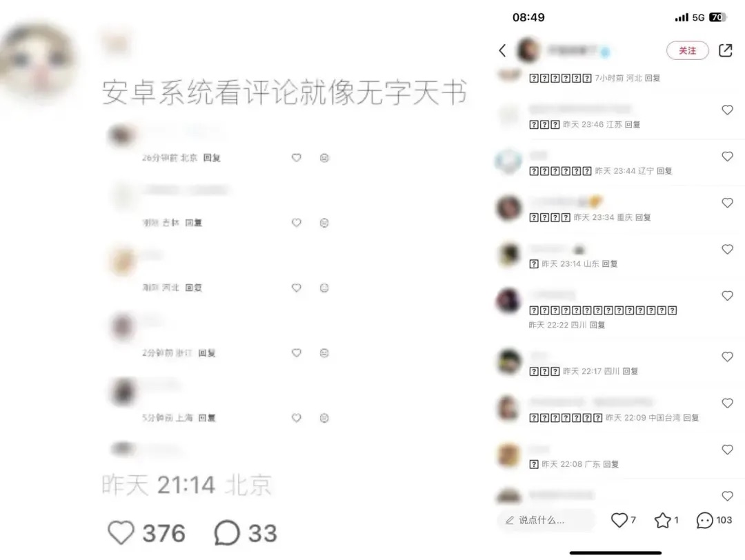Focus the 说点什么... comment input field
The height and width of the screenshot is (560, 745).
click(x=546, y=520)
